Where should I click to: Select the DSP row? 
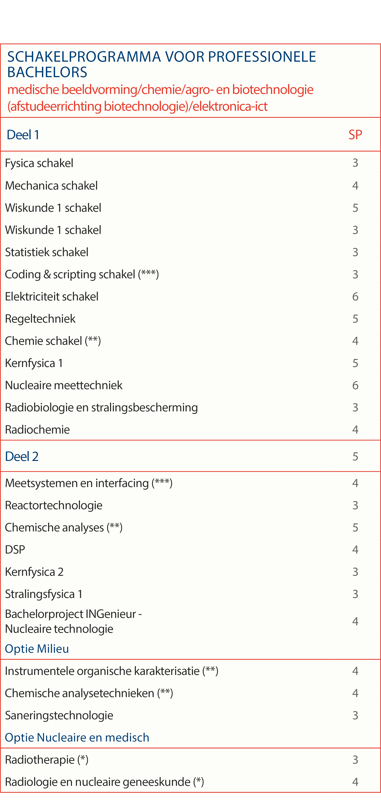click(x=190, y=550)
